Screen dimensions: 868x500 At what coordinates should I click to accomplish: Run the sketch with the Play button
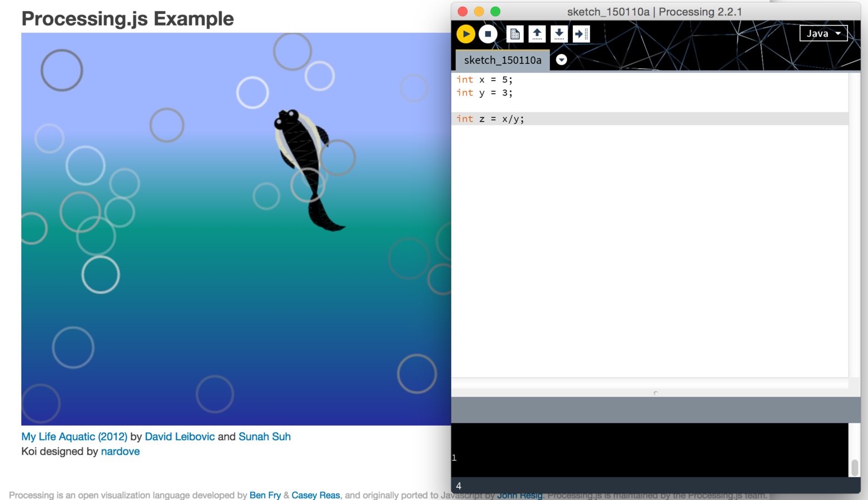[465, 34]
